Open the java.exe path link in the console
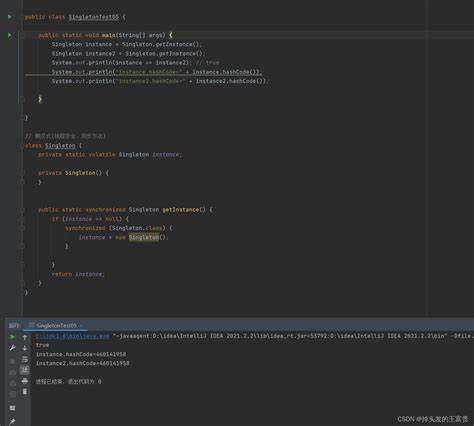The width and height of the screenshot is (474, 426). click(x=72, y=336)
